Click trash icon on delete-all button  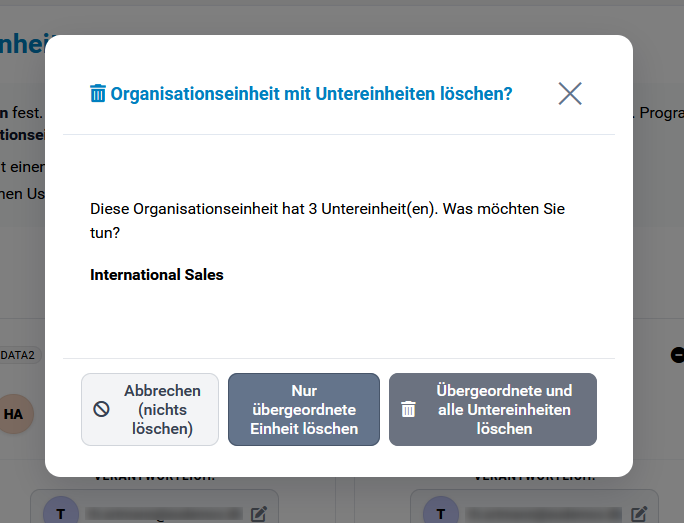tap(408, 409)
